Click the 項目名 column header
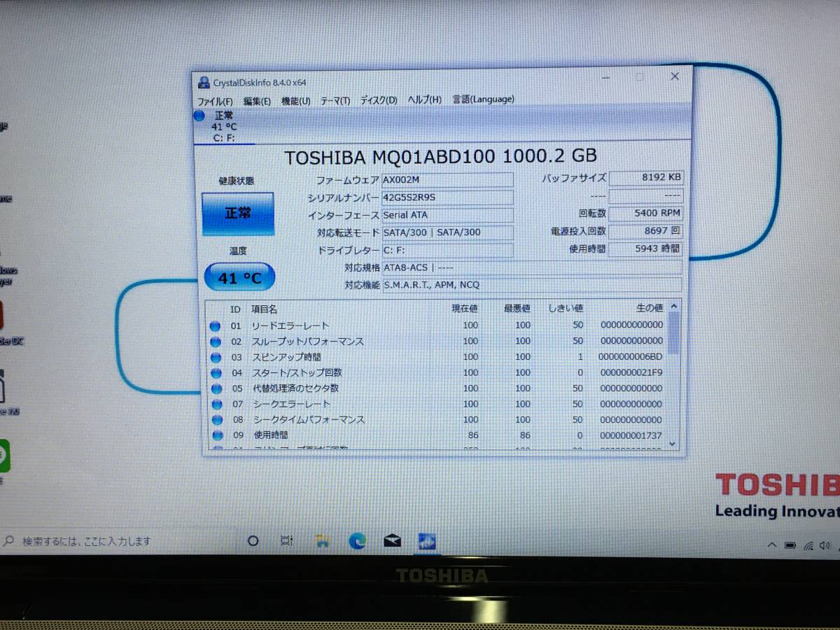This screenshot has height=630, width=840. point(265,309)
